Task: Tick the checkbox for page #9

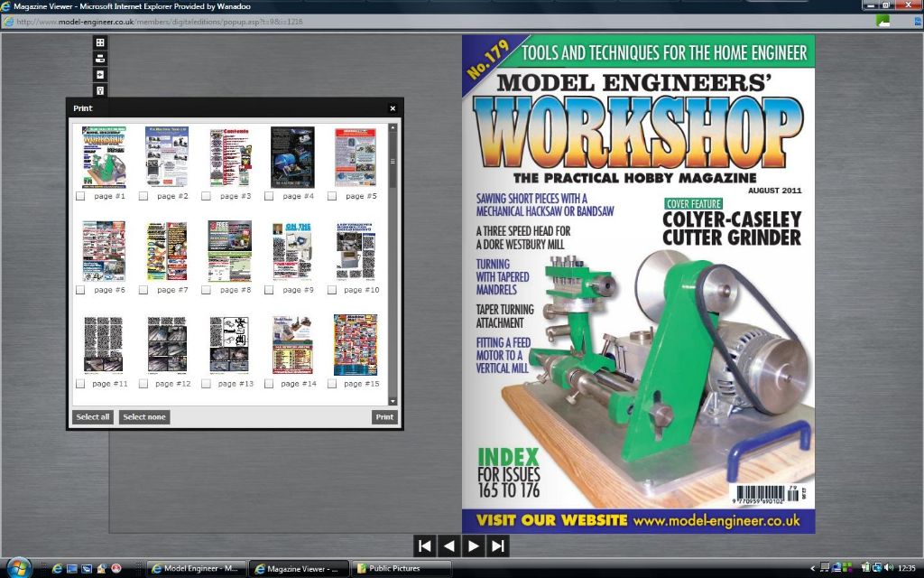Action: (x=269, y=290)
